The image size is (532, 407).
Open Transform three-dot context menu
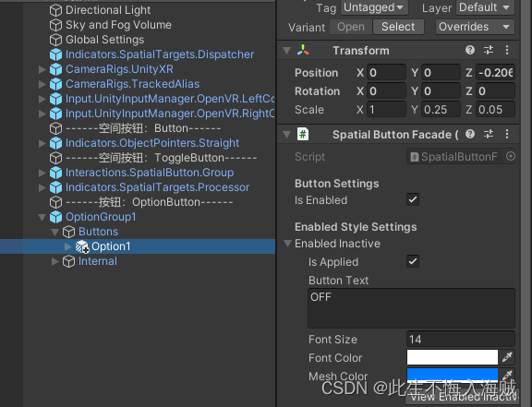[x=507, y=50]
